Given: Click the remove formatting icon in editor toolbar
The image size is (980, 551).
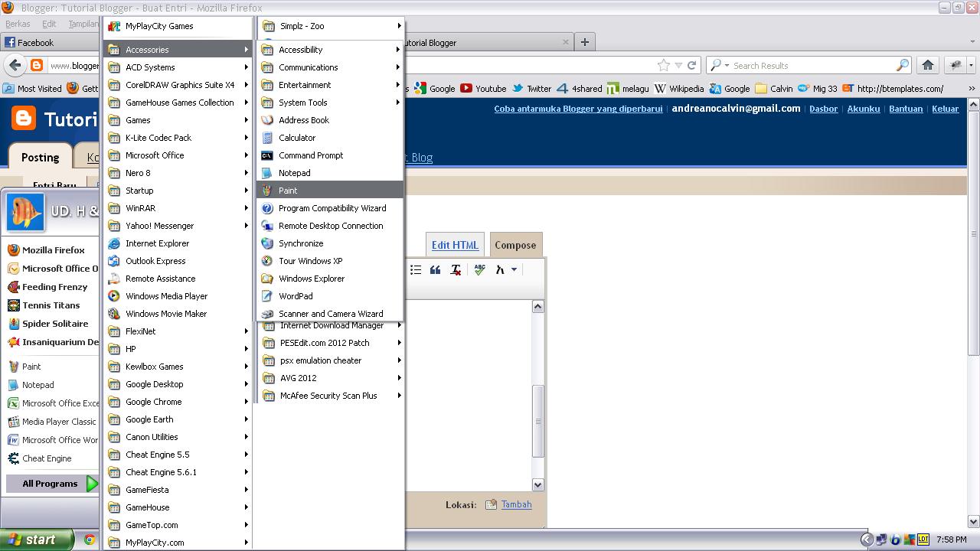Looking at the screenshot, I should point(456,269).
